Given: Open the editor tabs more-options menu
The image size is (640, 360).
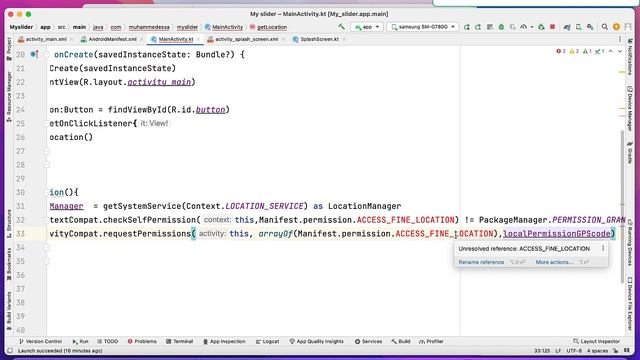Looking at the screenshot, I should coord(620,39).
